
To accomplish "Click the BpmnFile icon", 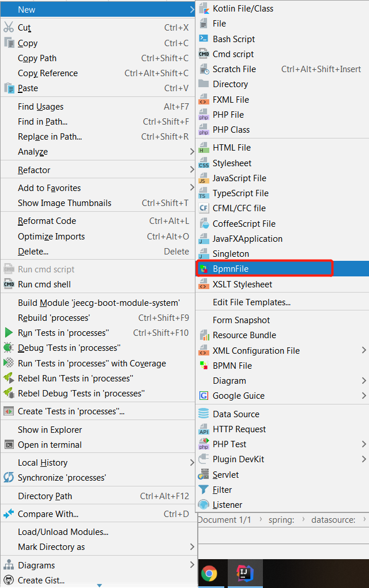I will point(204,268).
